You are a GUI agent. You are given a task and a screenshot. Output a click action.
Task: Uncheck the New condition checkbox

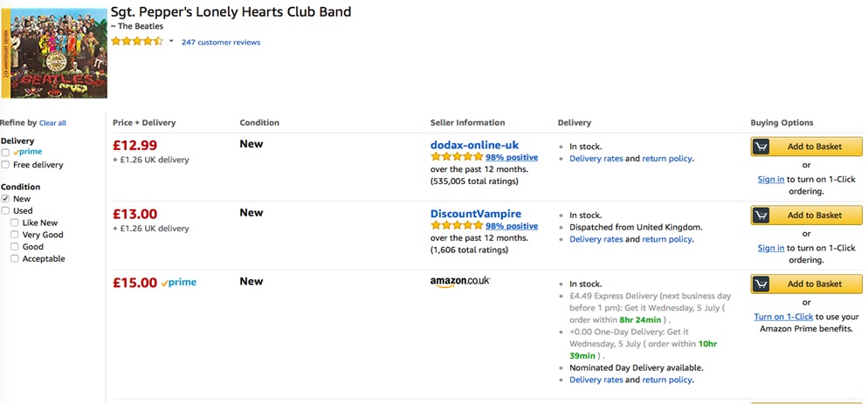[x=5, y=199]
